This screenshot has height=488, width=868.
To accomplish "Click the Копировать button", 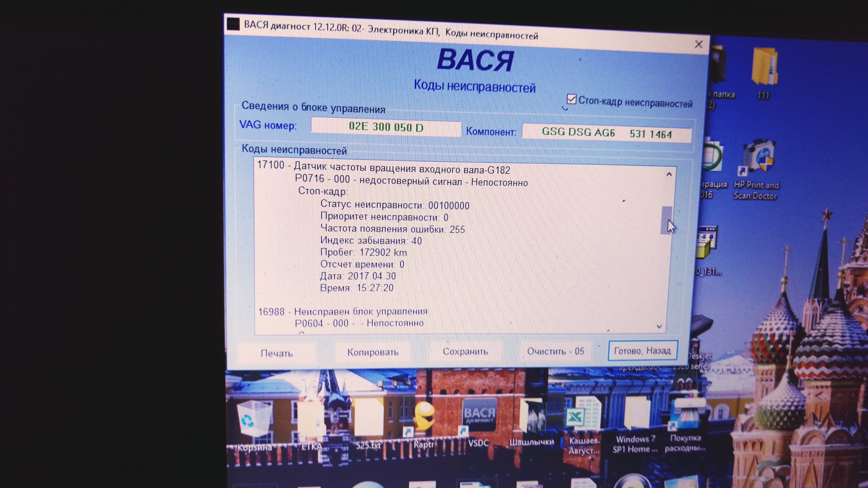I will [x=373, y=352].
